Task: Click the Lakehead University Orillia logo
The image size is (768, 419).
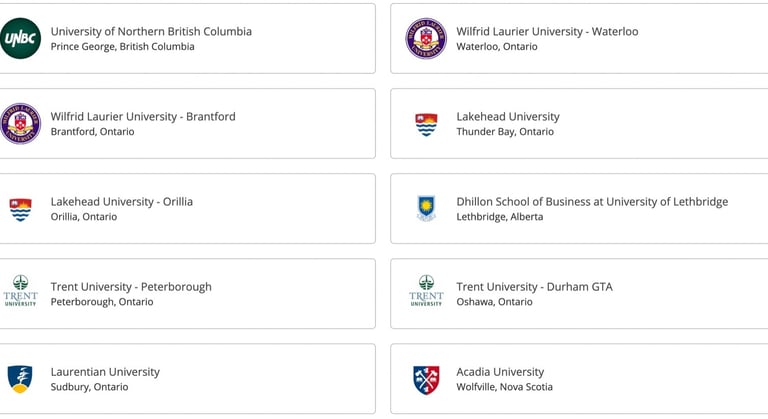Action: [x=20, y=210]
